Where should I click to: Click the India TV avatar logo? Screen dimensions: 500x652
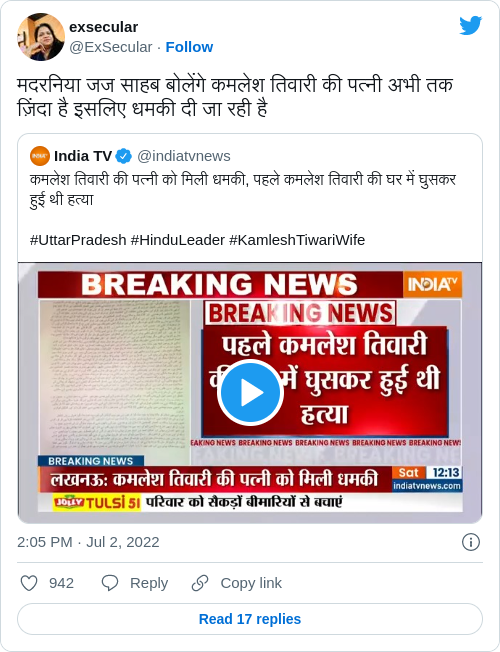(x=40, y=156)
